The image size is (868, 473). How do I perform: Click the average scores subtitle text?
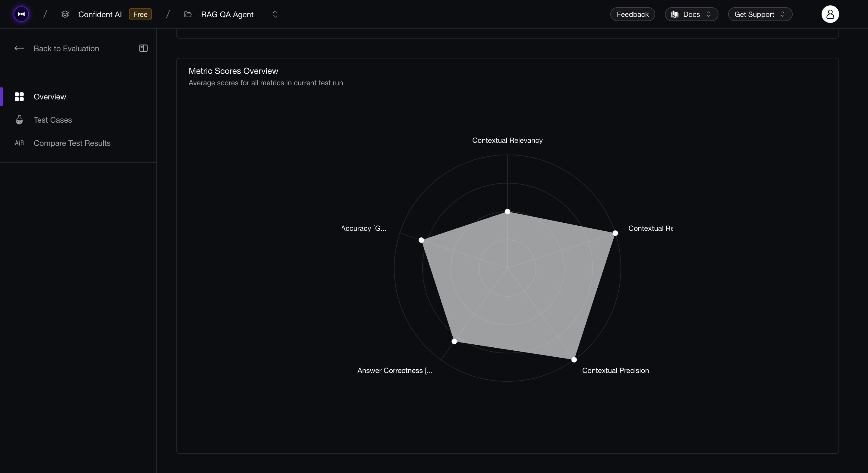tap(266, 83)
